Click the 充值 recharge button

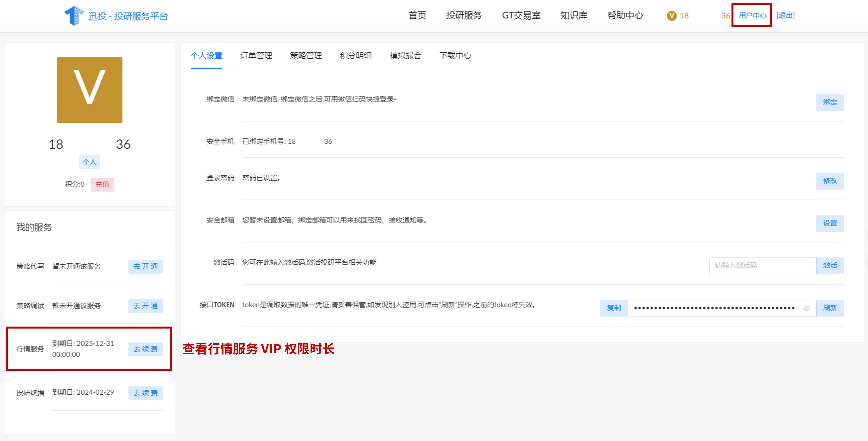(102, 184)
